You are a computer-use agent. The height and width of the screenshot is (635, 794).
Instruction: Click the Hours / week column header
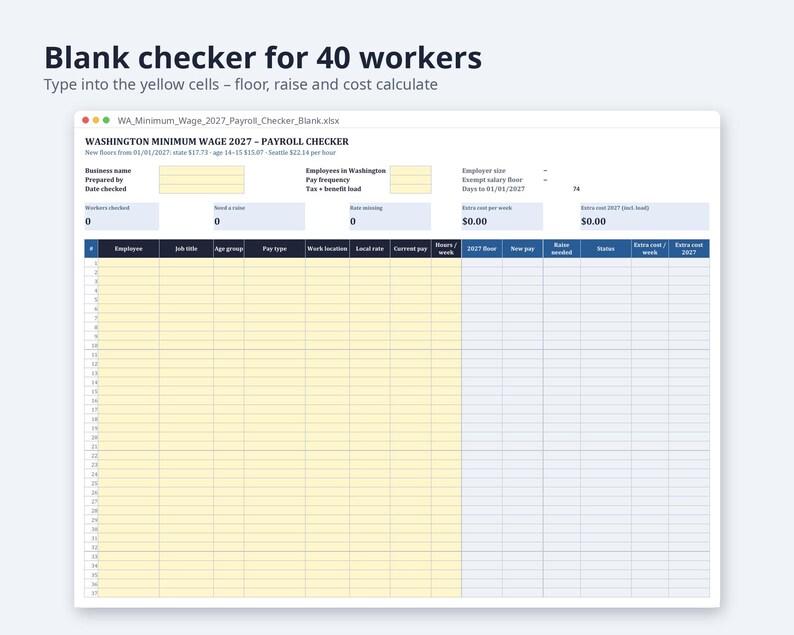point(446,249)
